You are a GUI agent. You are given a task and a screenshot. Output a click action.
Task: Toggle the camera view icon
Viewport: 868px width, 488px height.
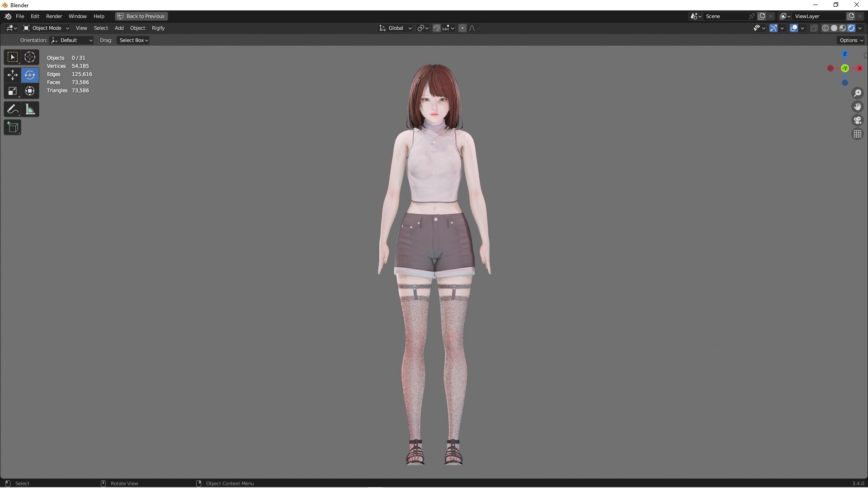[x=858, y=120]
